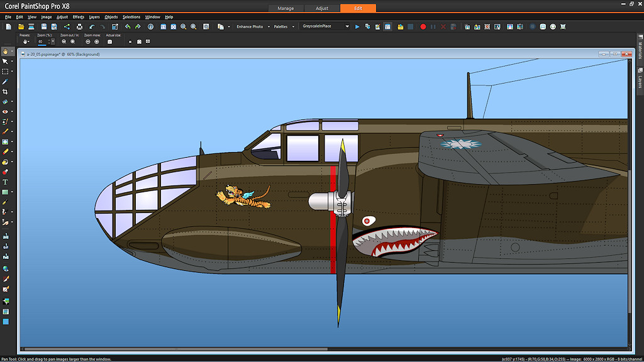Switch to the Adjust tab
Viewport: 644px width, 362px height.
click(x=322, y=8)
